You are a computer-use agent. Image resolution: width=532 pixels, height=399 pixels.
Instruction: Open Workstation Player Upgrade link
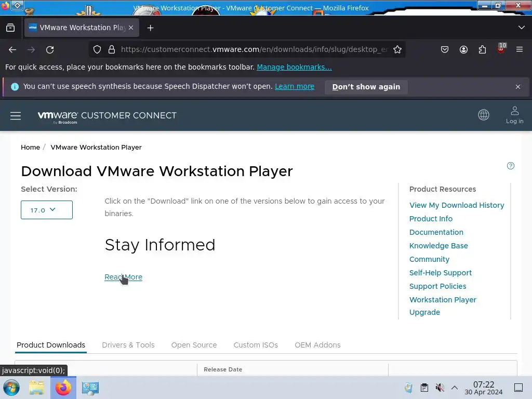tap(443, 306)
